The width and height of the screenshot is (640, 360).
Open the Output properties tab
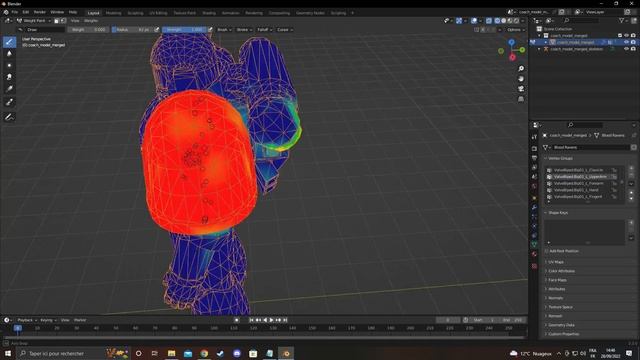[534, 158]
